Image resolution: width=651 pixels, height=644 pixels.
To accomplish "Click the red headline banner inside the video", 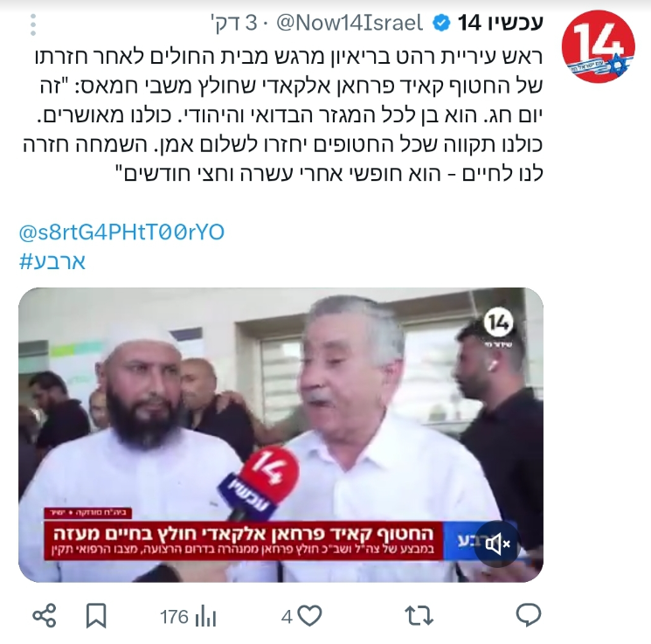I will pyautogui.click(x=243, y=541).
